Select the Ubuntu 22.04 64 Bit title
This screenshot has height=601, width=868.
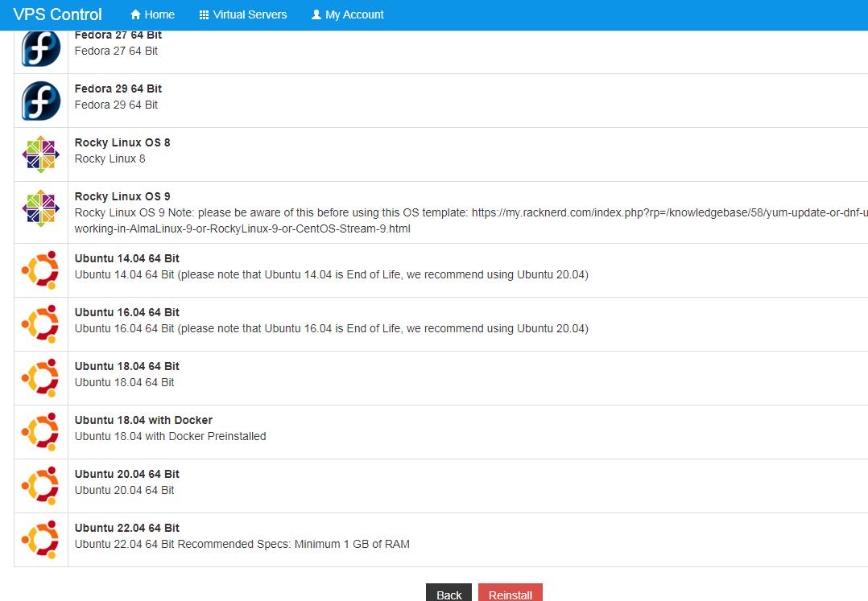coord(126,528)
